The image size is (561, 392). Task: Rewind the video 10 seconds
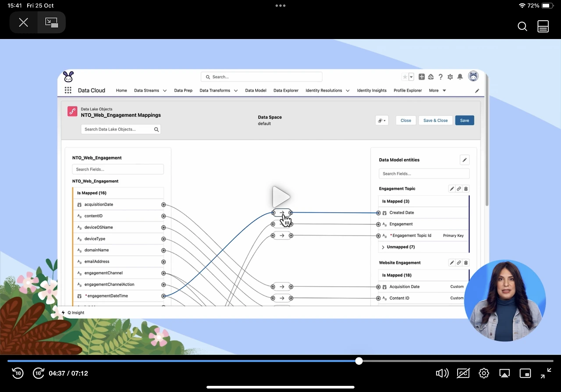(18, 373)
